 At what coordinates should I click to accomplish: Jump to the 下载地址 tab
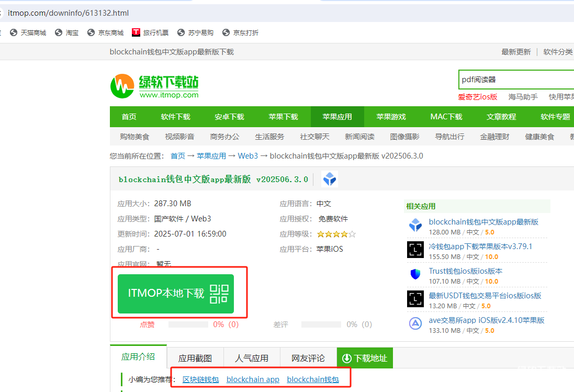point(365,358)
